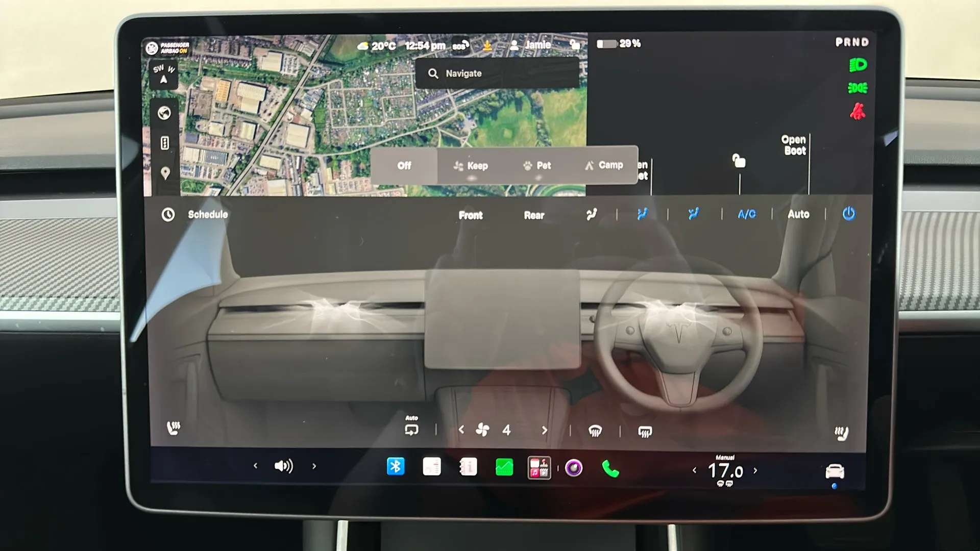Open the climate Schedule
Viewport: 980px width, 551px height.
194,214
